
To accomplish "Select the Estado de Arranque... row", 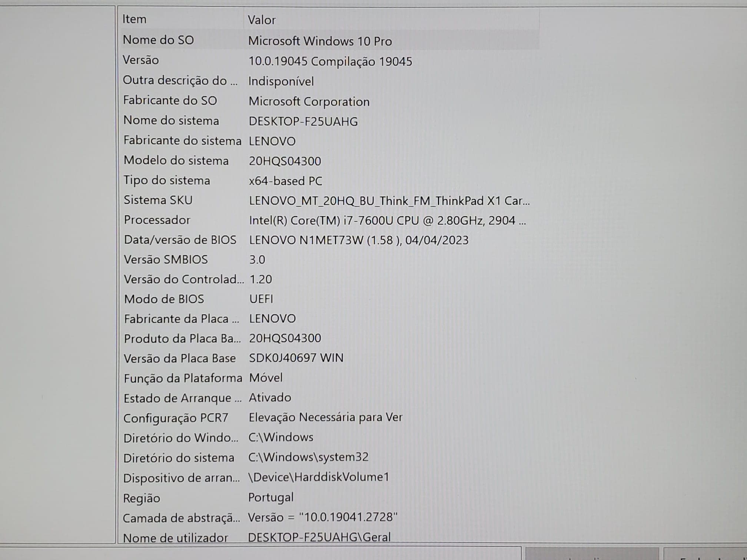I will (x=329, y=398).
